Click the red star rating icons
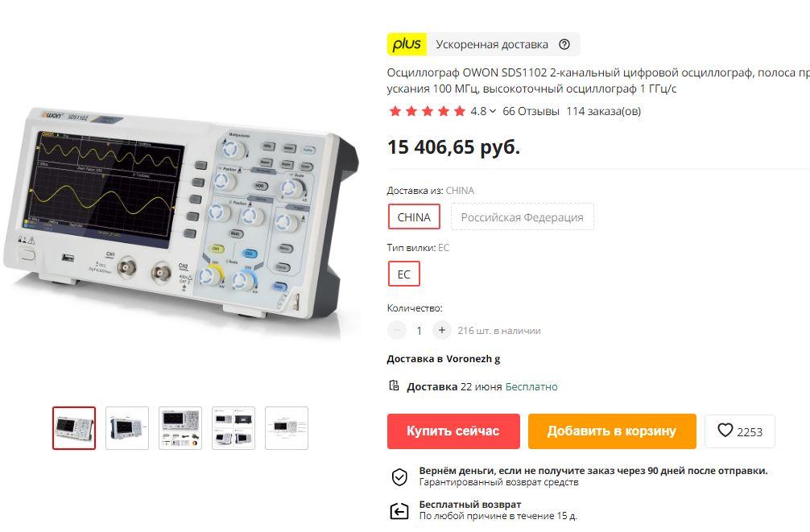The width and height of the screenshot is (810, 532). point(428,111)
